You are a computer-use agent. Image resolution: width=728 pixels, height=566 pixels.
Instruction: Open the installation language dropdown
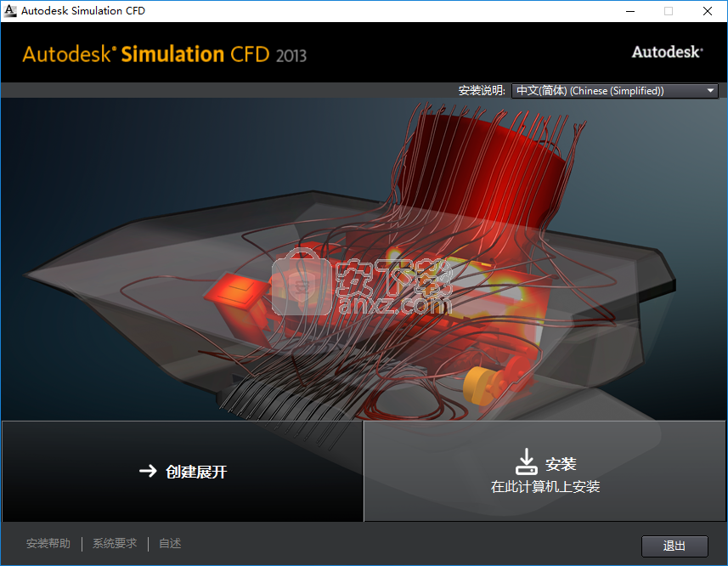click(615, 91)
